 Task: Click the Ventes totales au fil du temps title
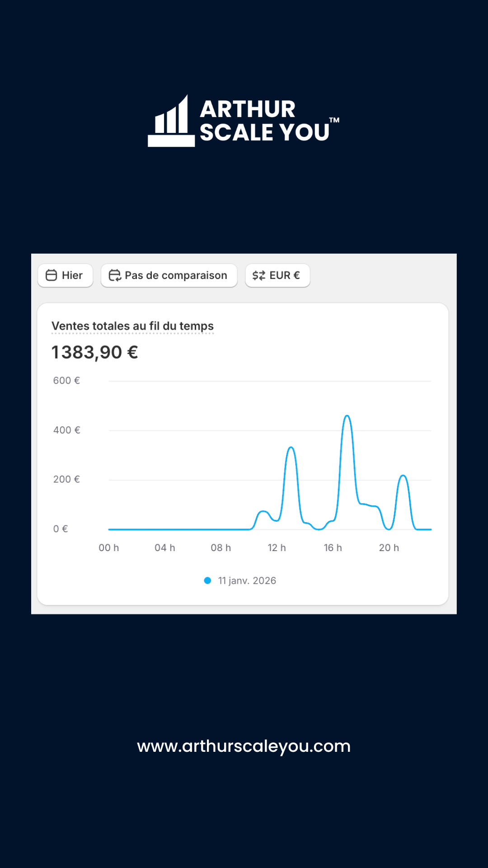click(x=132, y=326)
